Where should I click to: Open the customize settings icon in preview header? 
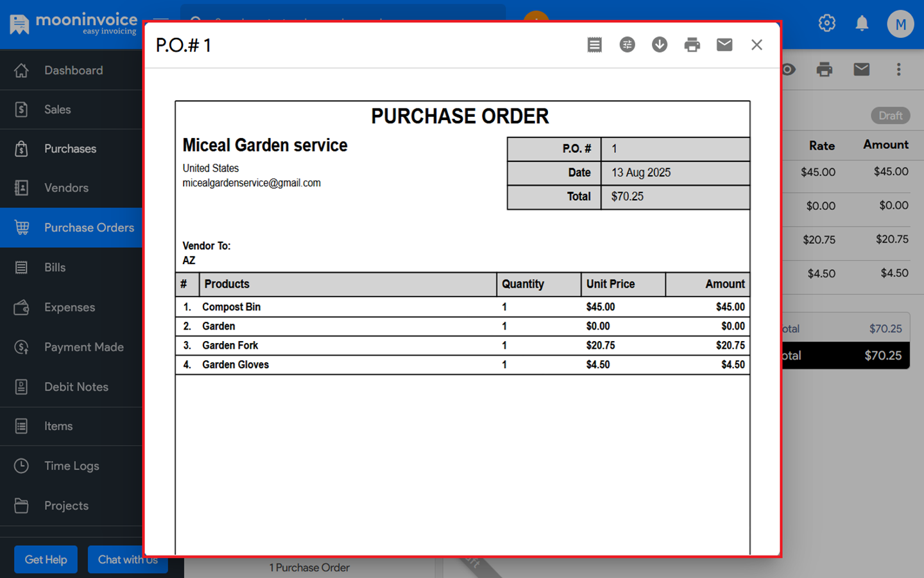pos(627,45)
